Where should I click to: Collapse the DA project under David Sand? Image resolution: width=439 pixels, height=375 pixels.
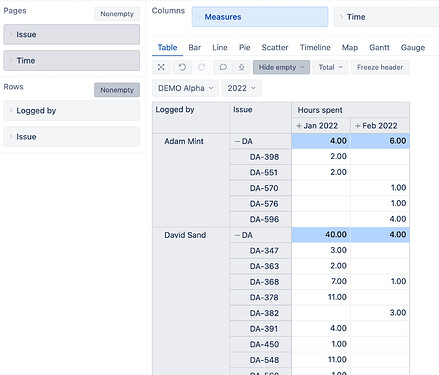[237, 235]
